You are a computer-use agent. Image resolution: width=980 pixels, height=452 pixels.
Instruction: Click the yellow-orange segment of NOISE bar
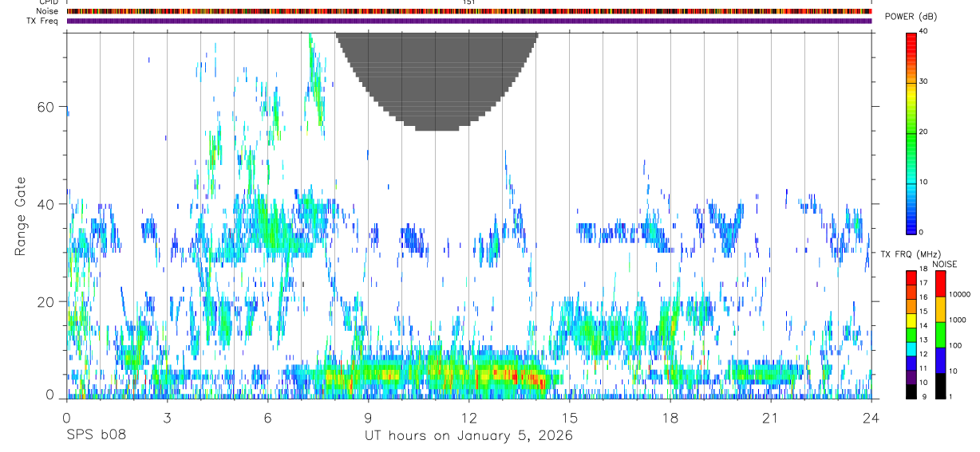(x=939, y=309)
